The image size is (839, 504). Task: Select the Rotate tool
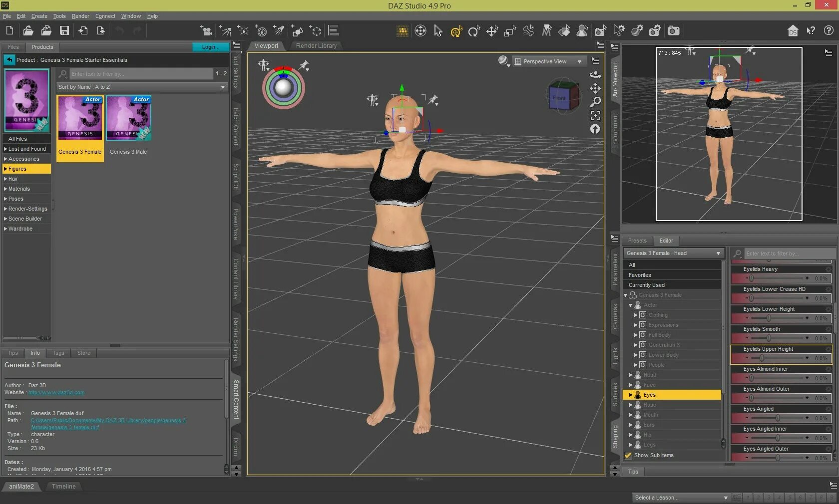point(474,31)
